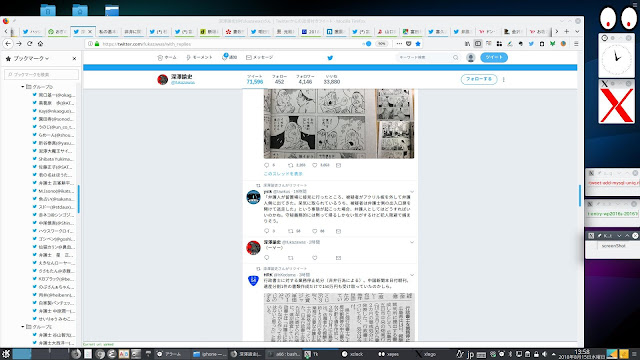Click the volume speaker icon in the system tray
The image size is (640, 360).
pos(544,354)
